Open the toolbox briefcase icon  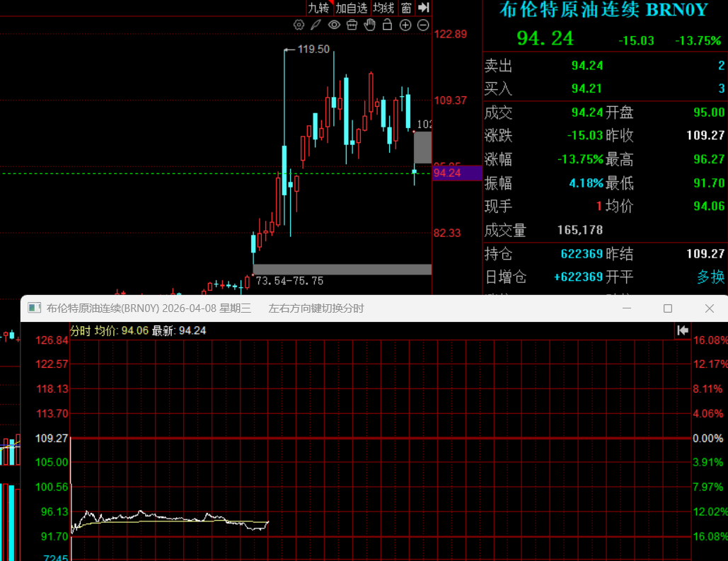click(x=352, y=25)
